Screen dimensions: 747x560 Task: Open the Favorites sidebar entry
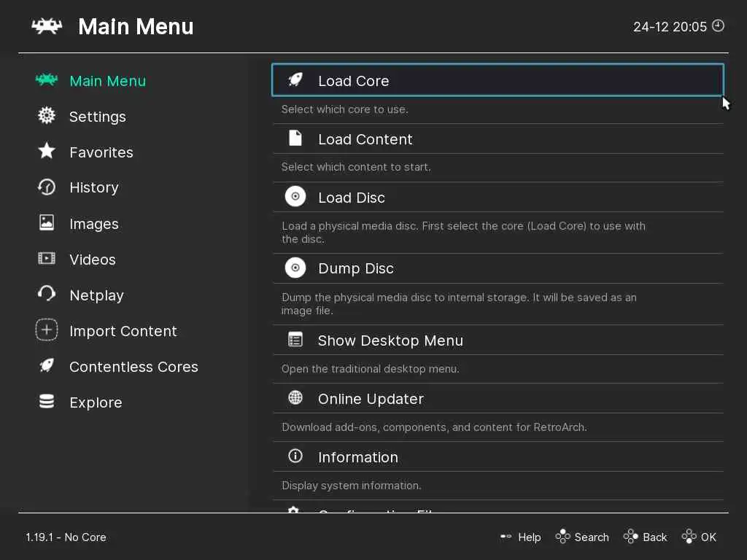101,152
